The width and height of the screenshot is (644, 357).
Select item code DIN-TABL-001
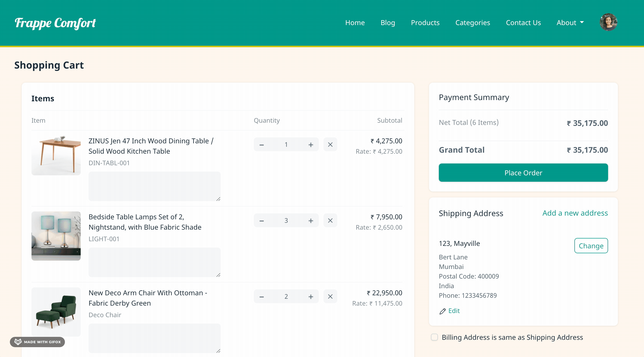tap(109, 163)
